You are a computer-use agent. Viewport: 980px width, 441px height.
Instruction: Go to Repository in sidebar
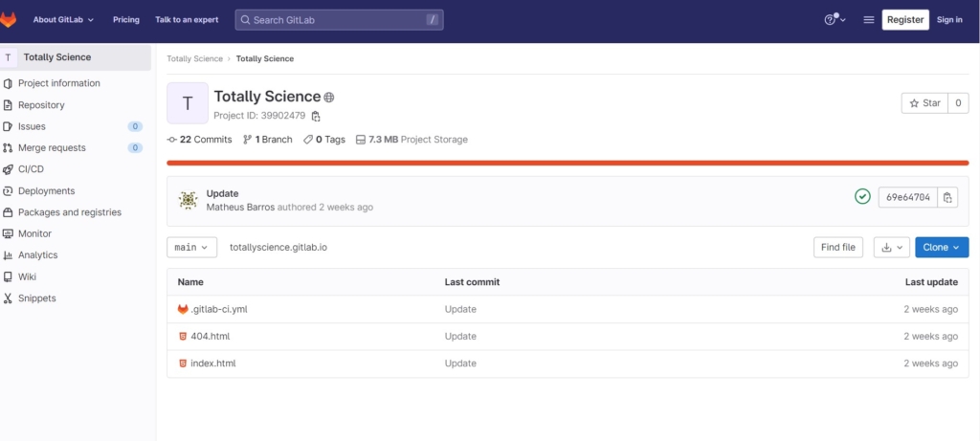tap(41, 105)
